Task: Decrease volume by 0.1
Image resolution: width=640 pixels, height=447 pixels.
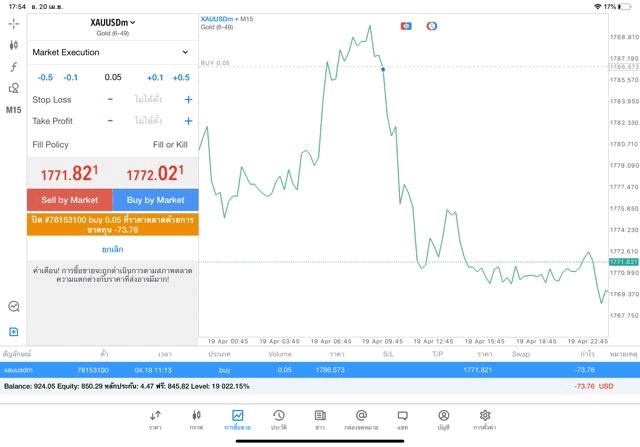Action: [71, 78]
